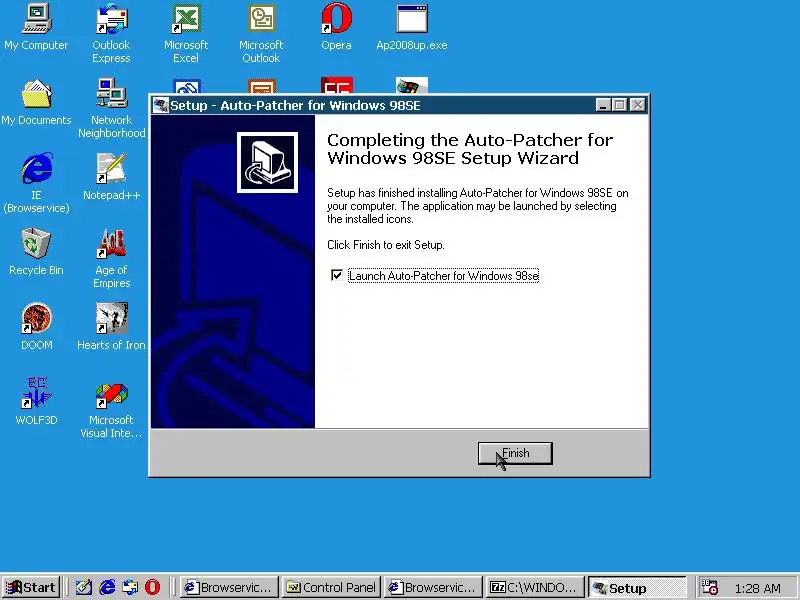Select the DOOM desktop shortcut
This screenshot has height=600, width=800.
coord(36,327)
